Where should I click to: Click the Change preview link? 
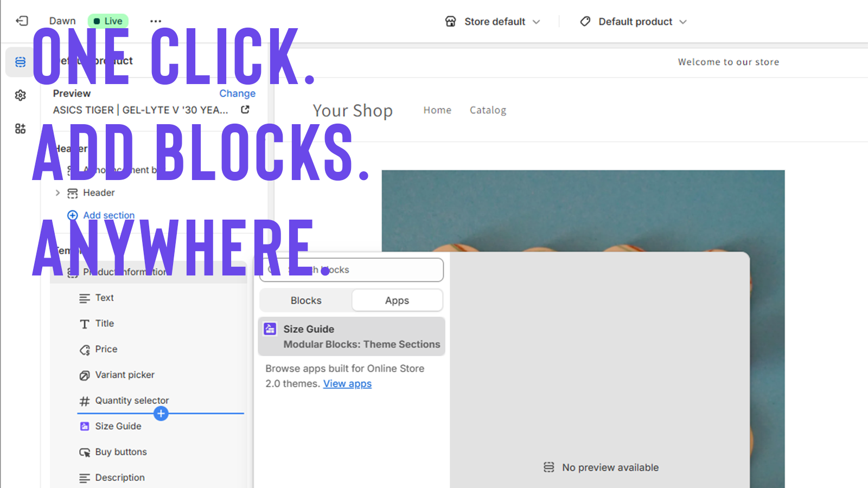pyautogui.click(x=237, y=93)
